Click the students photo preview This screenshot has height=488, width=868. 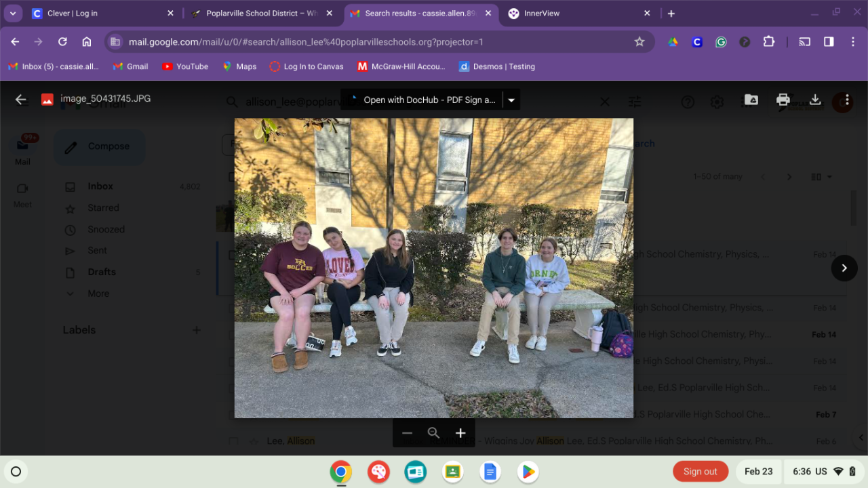434,268
